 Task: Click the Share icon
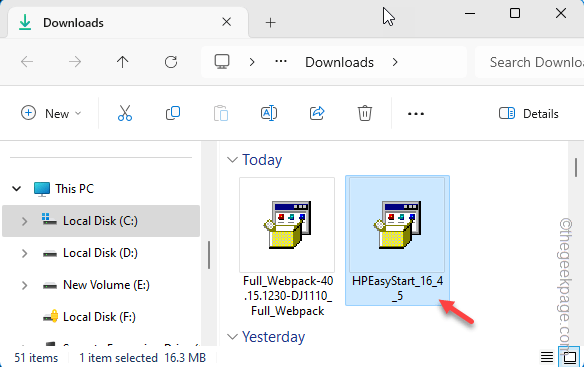tap(317, 113)
